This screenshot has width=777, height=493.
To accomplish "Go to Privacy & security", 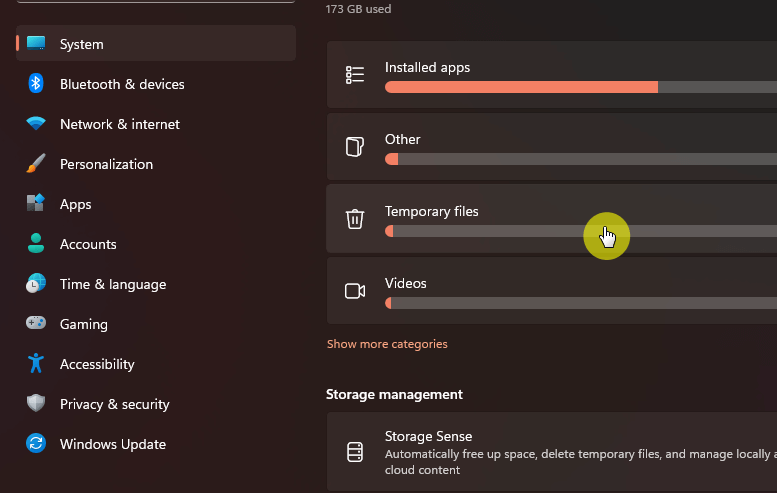I will 156,404.
